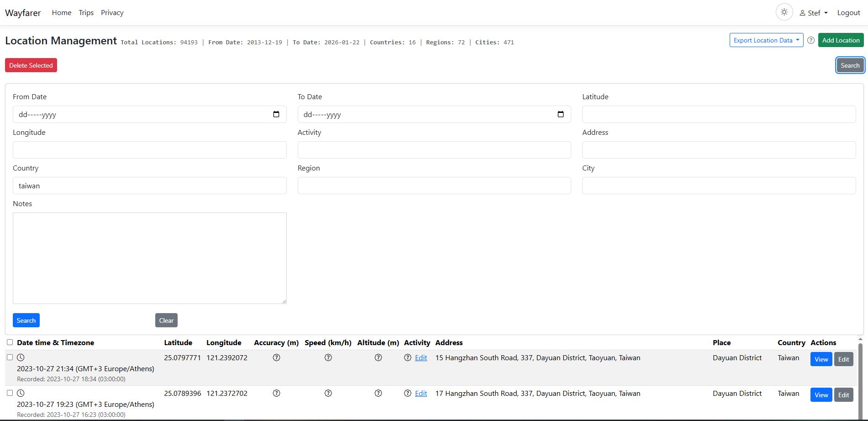Open the From Date calendar picker icon
The height and width of the screenshot is (421, 868).
276,114
